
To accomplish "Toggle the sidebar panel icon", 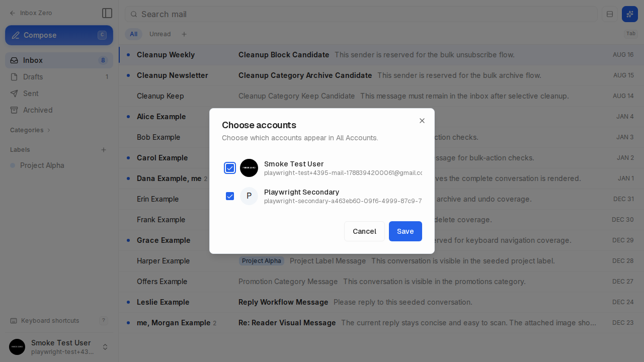I will pos(107,13).
